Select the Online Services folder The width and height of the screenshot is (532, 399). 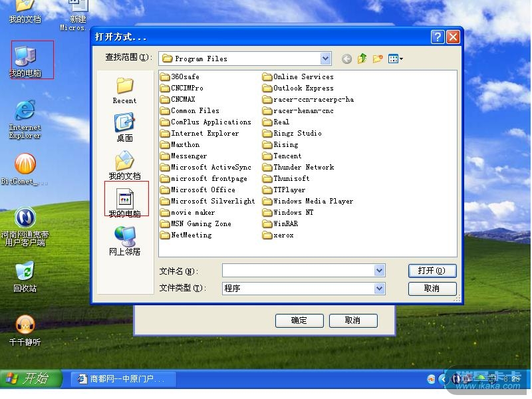point(298,76)
